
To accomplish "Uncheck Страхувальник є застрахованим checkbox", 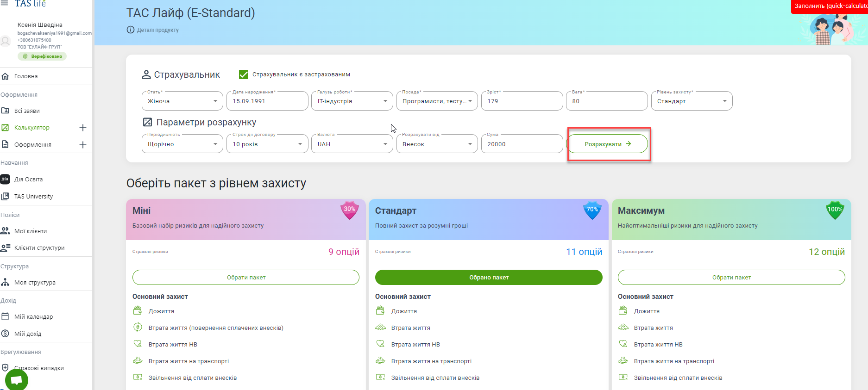I will [x=244, y=74].
